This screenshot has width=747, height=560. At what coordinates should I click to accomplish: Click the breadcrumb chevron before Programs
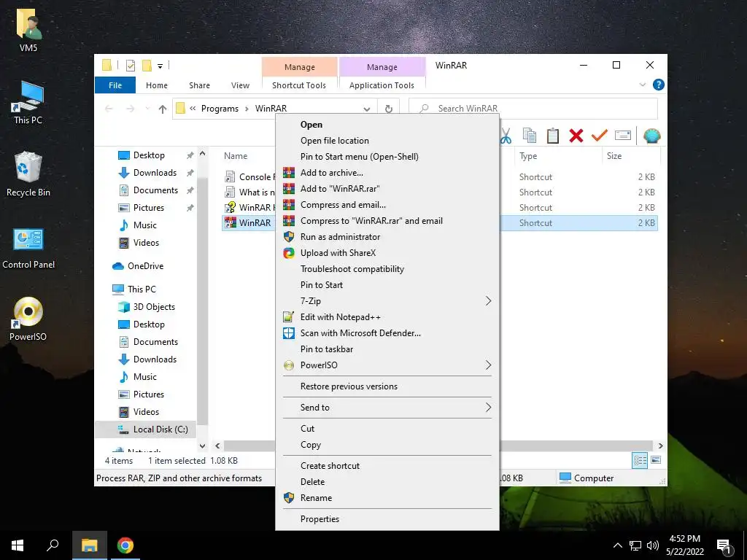pyautogui.click(x=193, y=109)
